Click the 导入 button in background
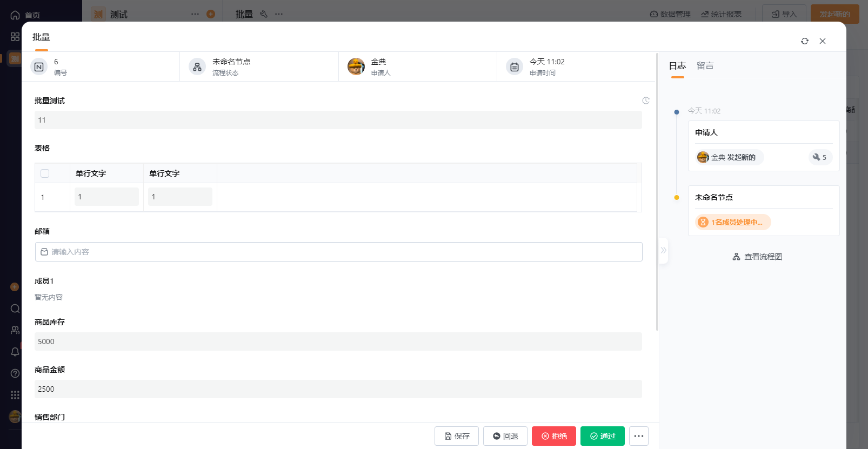This screenshot has width=868, height=449. click(784, 14)
